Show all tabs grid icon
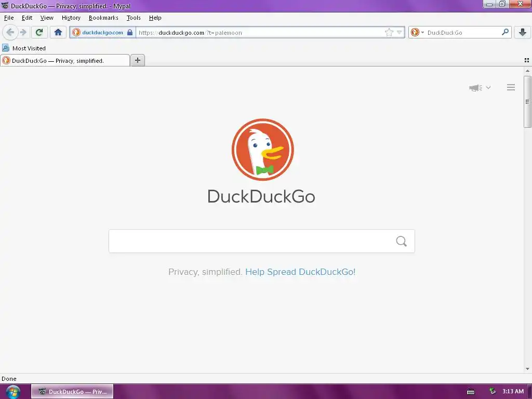The image size is (532, 399). [527, 60]
